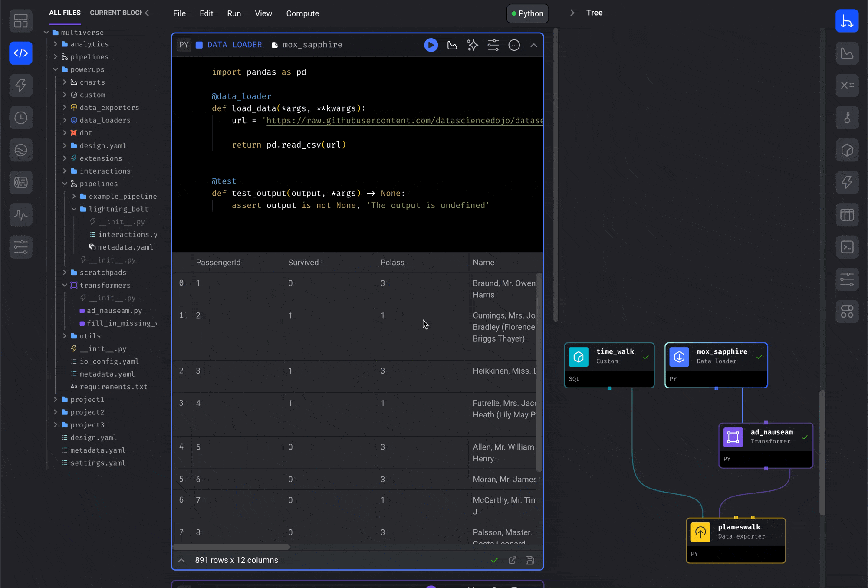The height and width of the screenshot is (588, 868).
Task: Open the globe icon in left sidebar
Action: [21, 150]
